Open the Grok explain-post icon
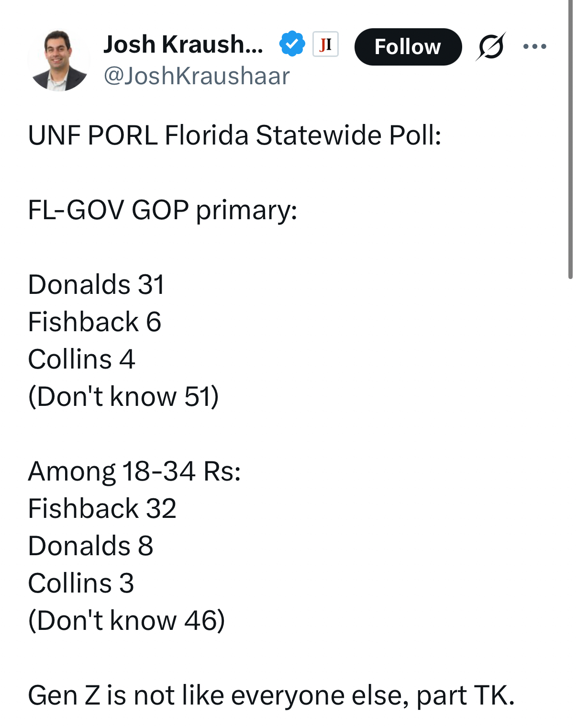Screen dimensions: 577x728 coord(490,46)
